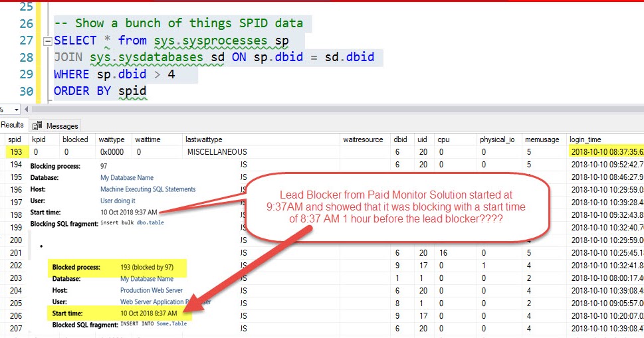The image size is (644, 338).
Task: Click login_time 2018-10-10 08:37:35 cell
Action: click(607, 152)
